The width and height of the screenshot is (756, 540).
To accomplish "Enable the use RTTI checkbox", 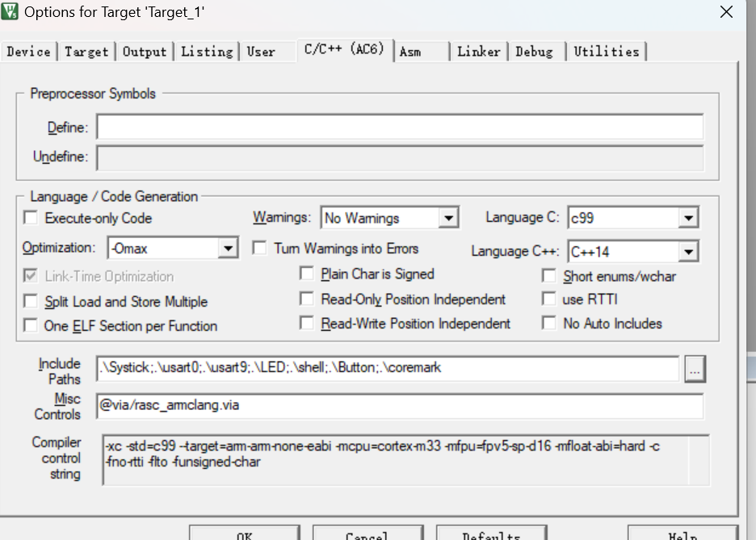I will click(x=548, y=299).
